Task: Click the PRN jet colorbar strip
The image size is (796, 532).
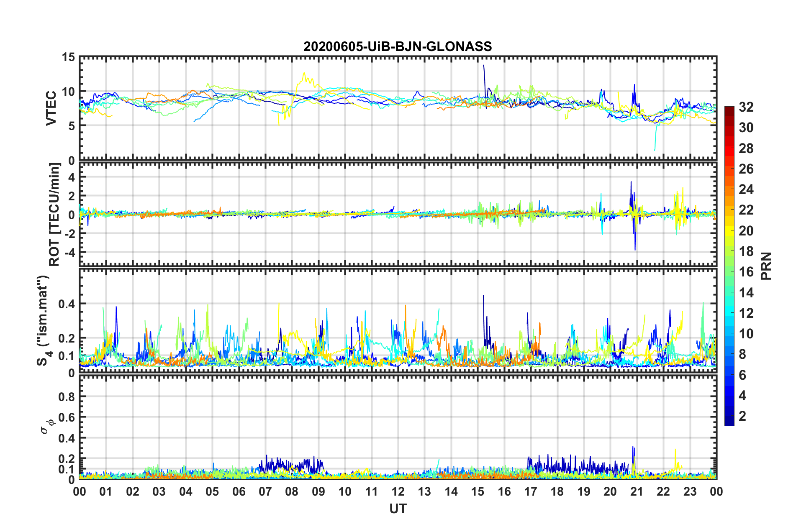Action: click(x=729, y=266)
